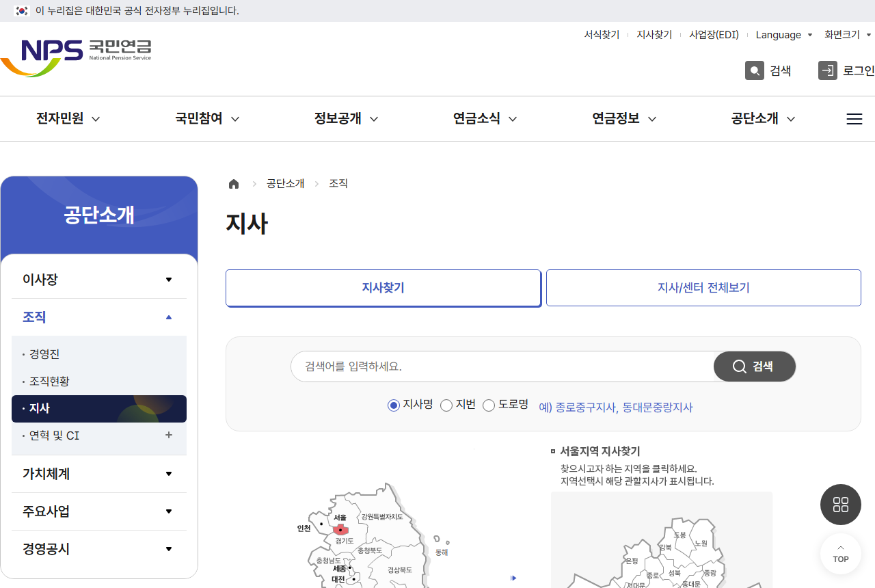Select 대전 on the Korea map

(x=338, y=579)
